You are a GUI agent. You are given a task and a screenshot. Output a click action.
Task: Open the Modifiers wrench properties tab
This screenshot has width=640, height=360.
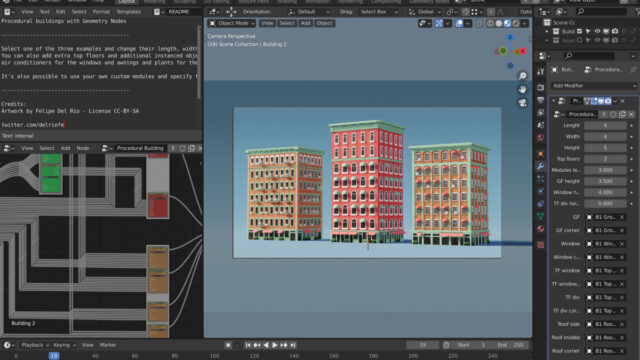541,166
